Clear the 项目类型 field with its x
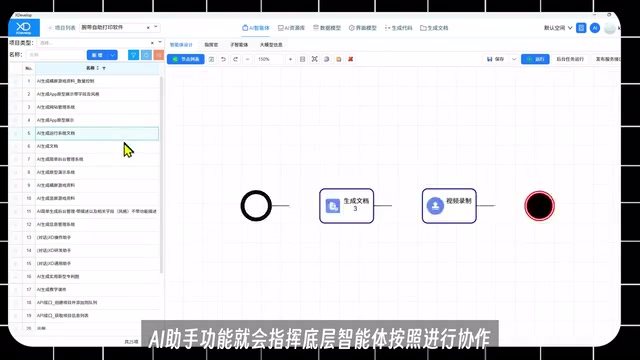This screenshot has height=360, width=640. [152, 42]
